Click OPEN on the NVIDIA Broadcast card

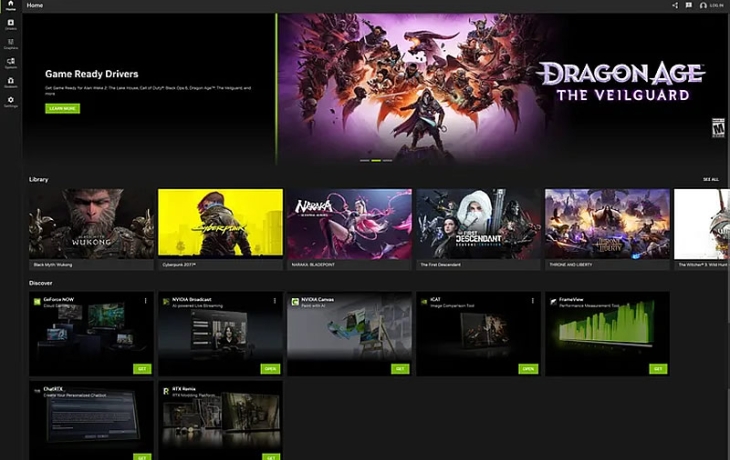[x=270, y=369]
